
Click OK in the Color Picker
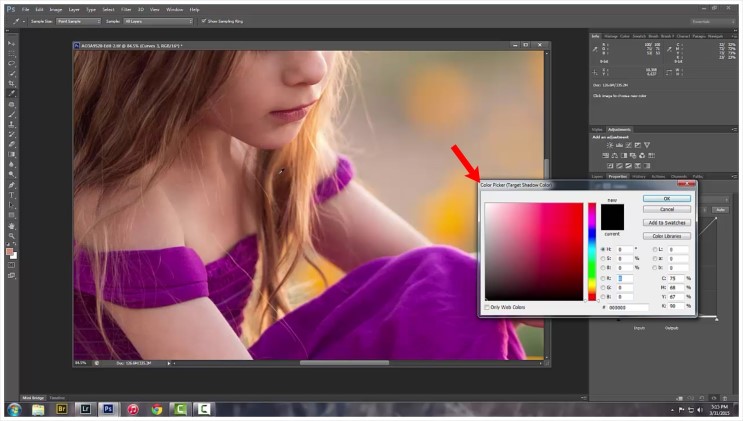pyautogui.click(x=666, y=198)
